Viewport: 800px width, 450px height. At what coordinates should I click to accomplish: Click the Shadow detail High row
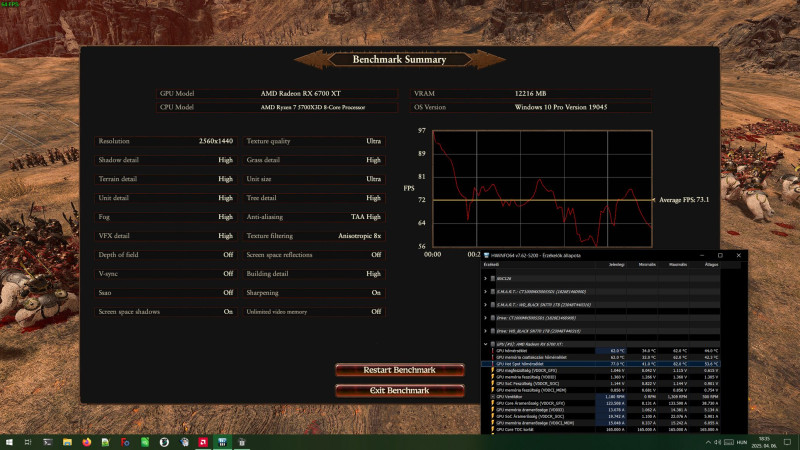tap(166, 160)
